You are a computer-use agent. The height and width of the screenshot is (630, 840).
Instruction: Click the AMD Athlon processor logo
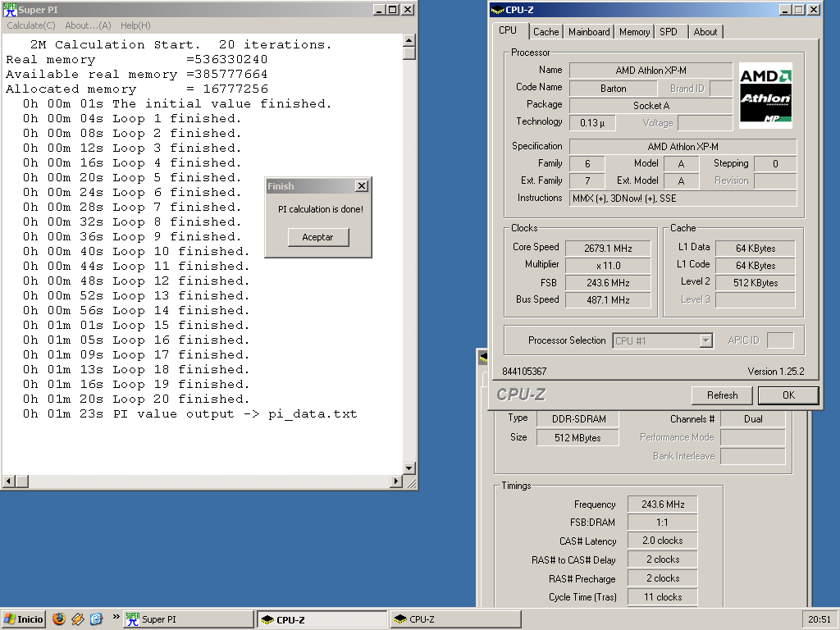[765, 95]
